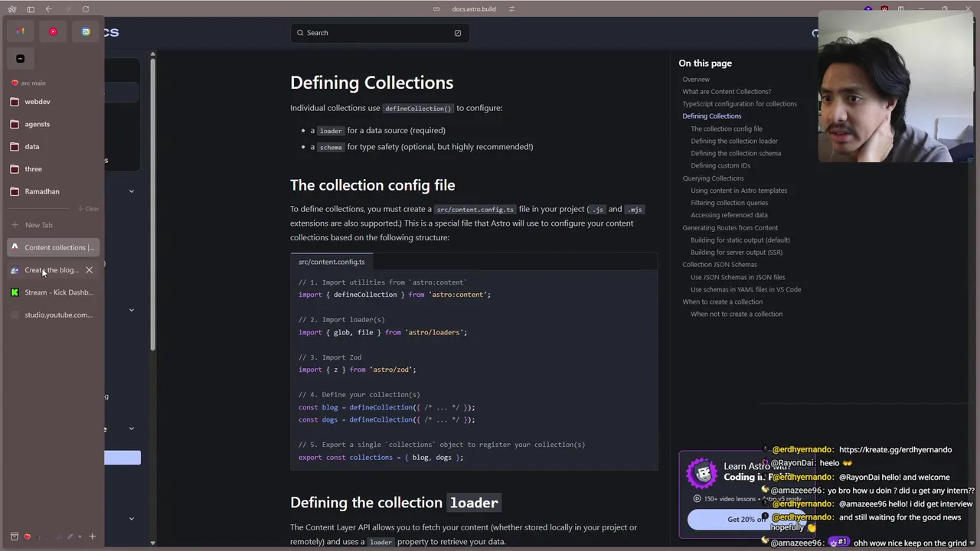The height and width of the screenshot is (551, 980).
Task: Click New Tab in the sidebar
Action: pos(38,225)
